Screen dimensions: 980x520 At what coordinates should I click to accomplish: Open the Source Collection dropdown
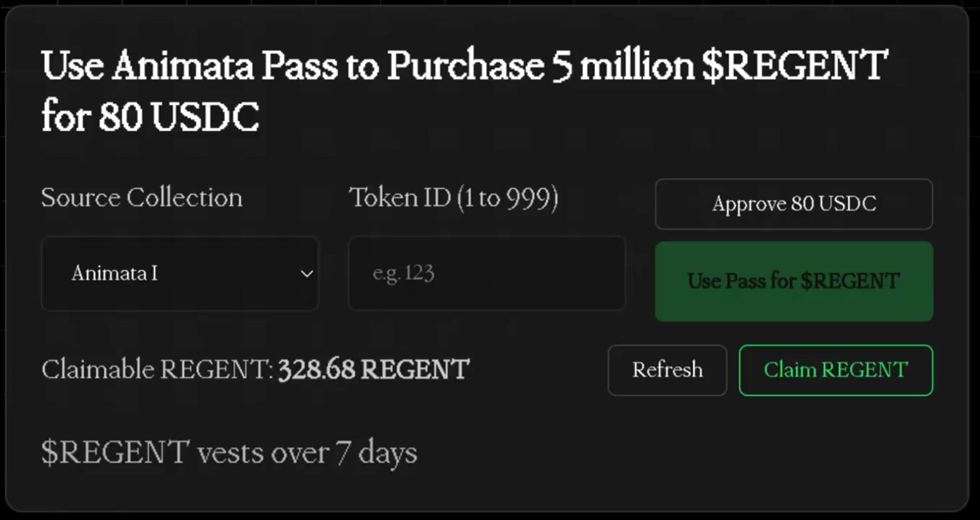pyautogui.click(x=180, y=273)
